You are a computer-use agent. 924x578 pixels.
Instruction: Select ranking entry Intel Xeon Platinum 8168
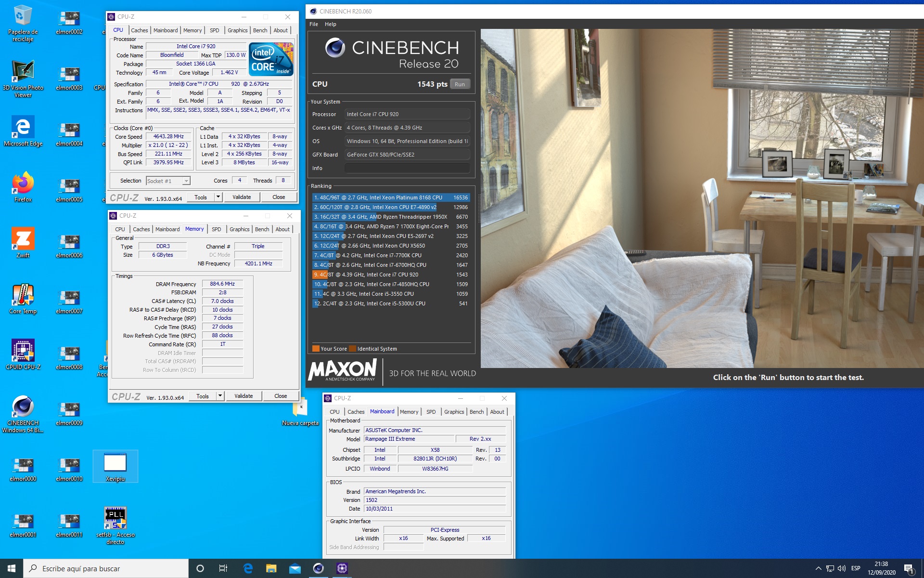(x=391, y=197)
